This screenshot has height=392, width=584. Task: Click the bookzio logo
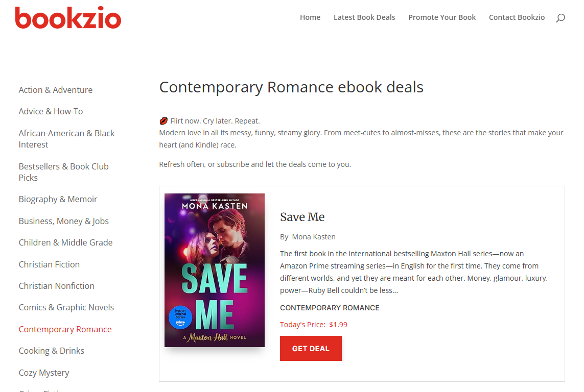[68, 18]
